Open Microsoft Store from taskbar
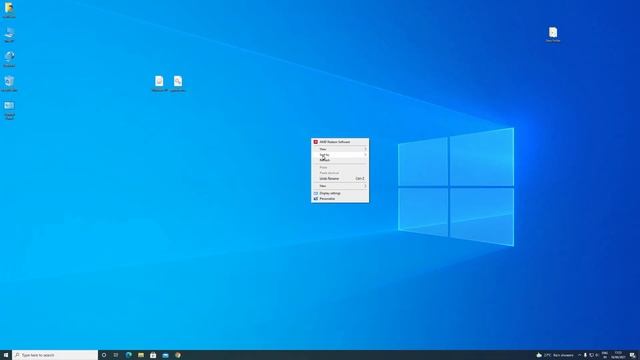640x360 pixels. coord(153,355)
